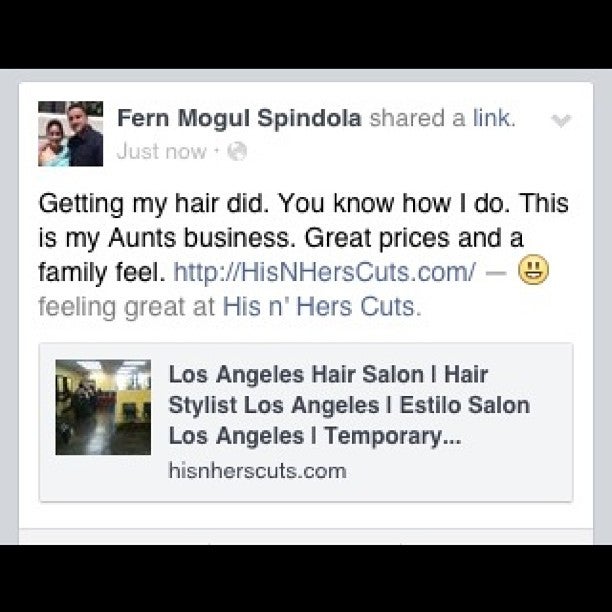
Task: Click the hisnherscuts.com domain caption
Action: (x=257, y=471)
